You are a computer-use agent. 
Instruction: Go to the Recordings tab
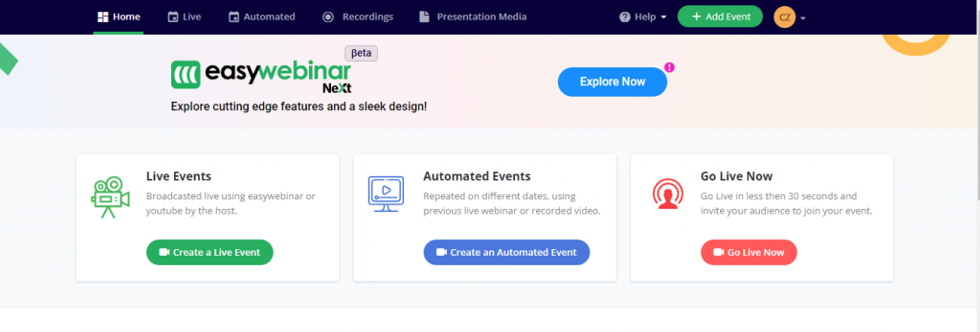click(x=358, y=17)
